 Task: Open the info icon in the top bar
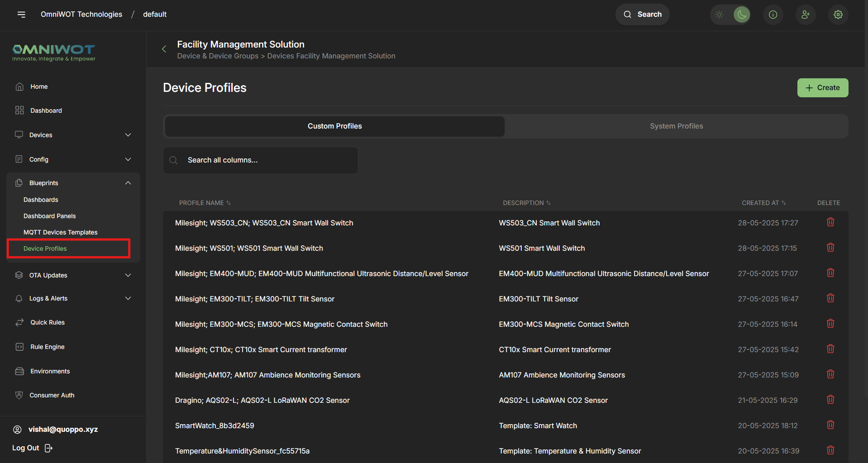(773, 14)
